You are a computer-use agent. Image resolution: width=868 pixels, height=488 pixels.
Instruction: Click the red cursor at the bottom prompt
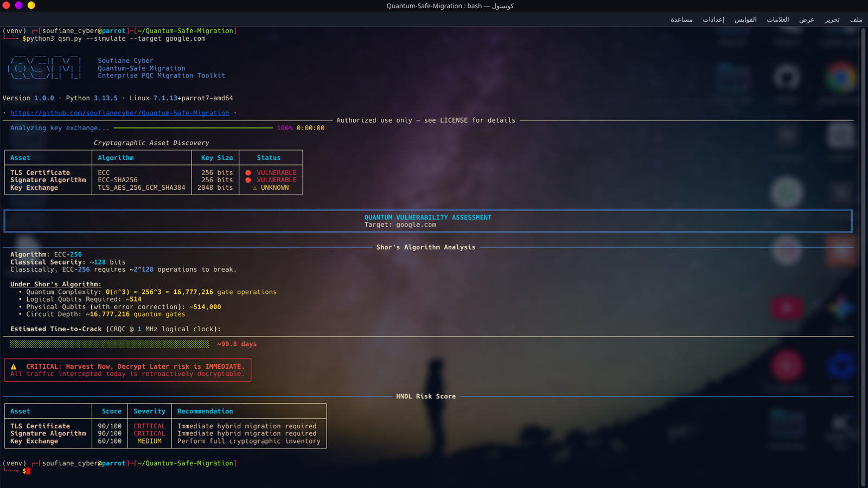coord(28,471)
